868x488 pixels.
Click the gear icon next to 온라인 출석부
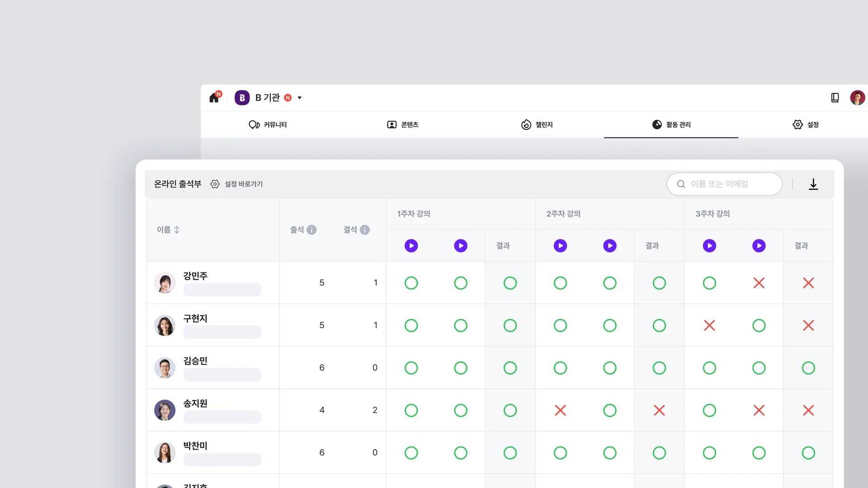click(215, 184)
